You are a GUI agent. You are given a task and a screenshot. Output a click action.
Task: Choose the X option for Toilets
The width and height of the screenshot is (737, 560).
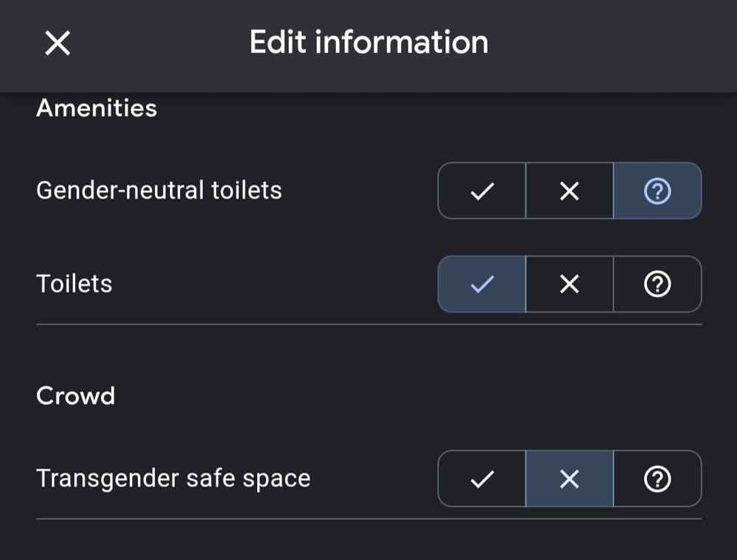pos(569,284)
